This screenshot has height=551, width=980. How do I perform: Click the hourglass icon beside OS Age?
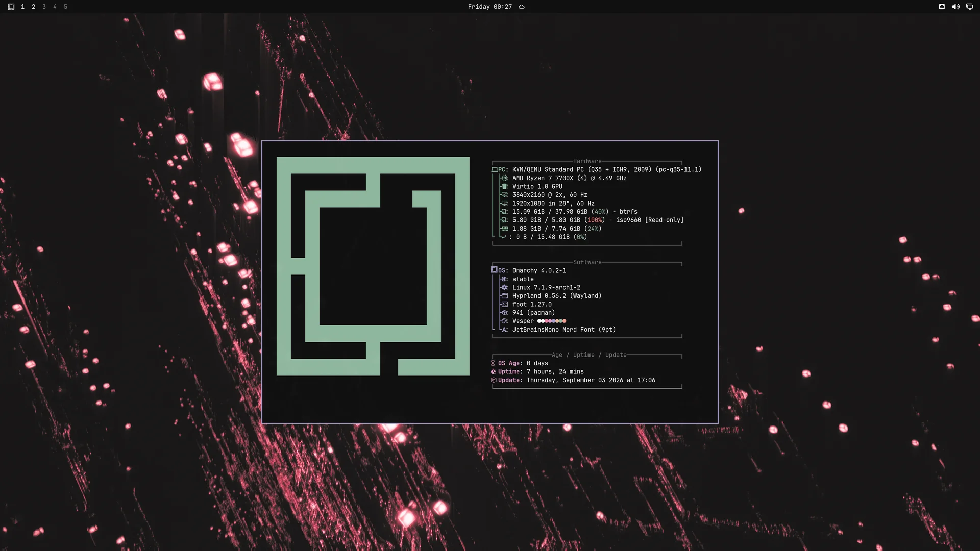point(493,363)
